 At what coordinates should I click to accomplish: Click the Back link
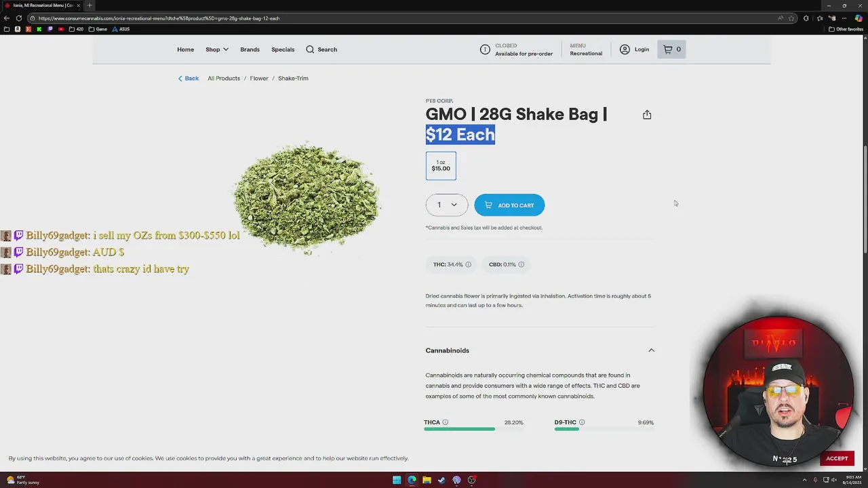pos(189,79)
